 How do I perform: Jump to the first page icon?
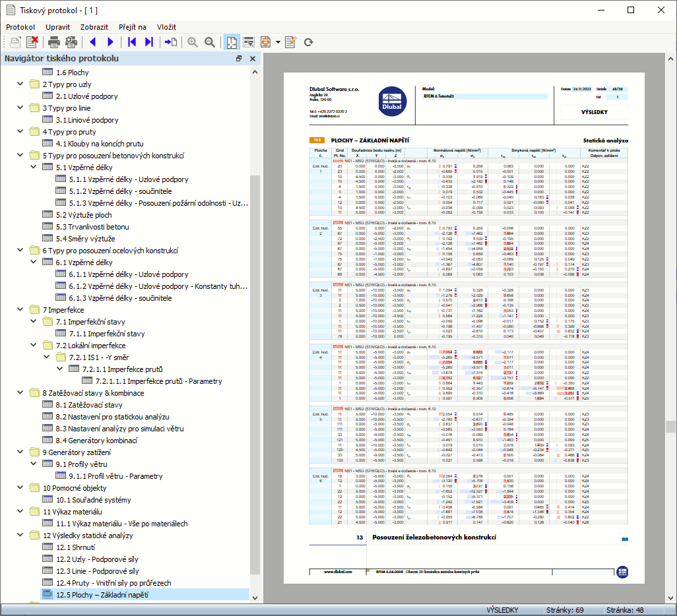(132, 42)
